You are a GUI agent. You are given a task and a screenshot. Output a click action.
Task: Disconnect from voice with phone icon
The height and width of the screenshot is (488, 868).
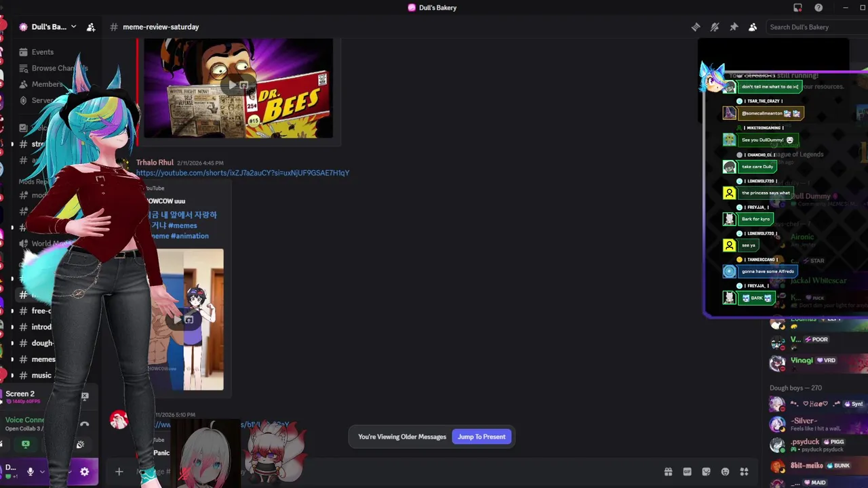84,424
